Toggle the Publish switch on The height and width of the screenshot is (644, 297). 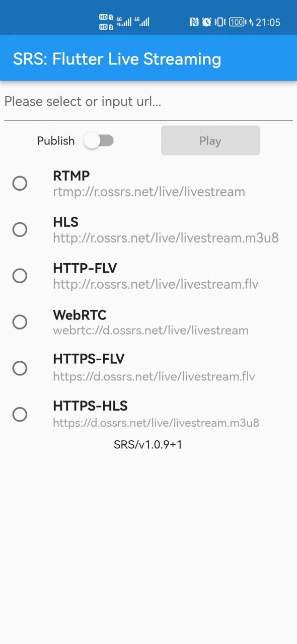point(99,140)
